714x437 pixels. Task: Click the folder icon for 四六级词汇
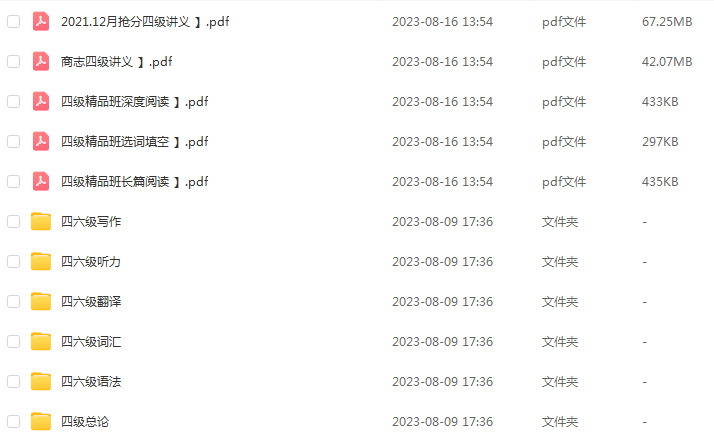click(x=41, y=342)
